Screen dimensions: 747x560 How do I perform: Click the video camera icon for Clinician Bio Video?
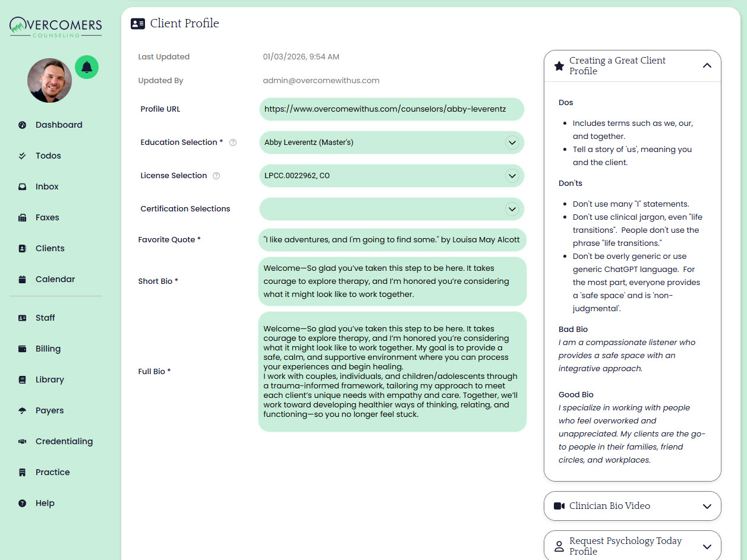coord(559,506)
